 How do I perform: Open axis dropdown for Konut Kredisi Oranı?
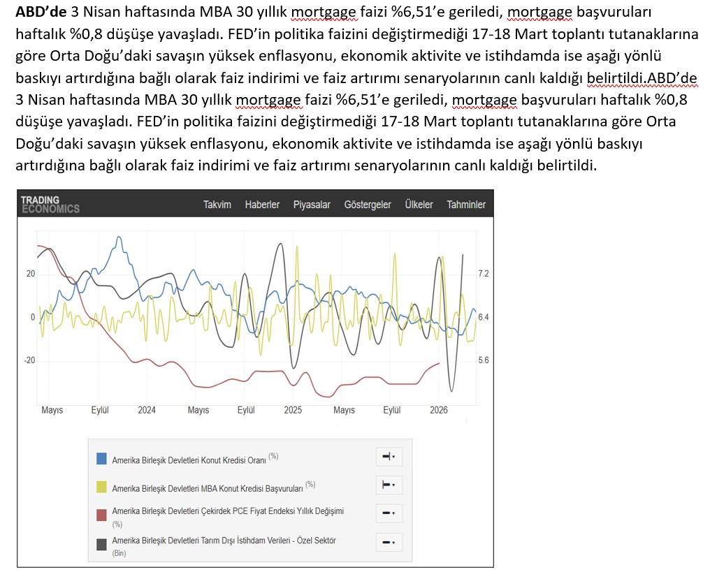point(389,457)
